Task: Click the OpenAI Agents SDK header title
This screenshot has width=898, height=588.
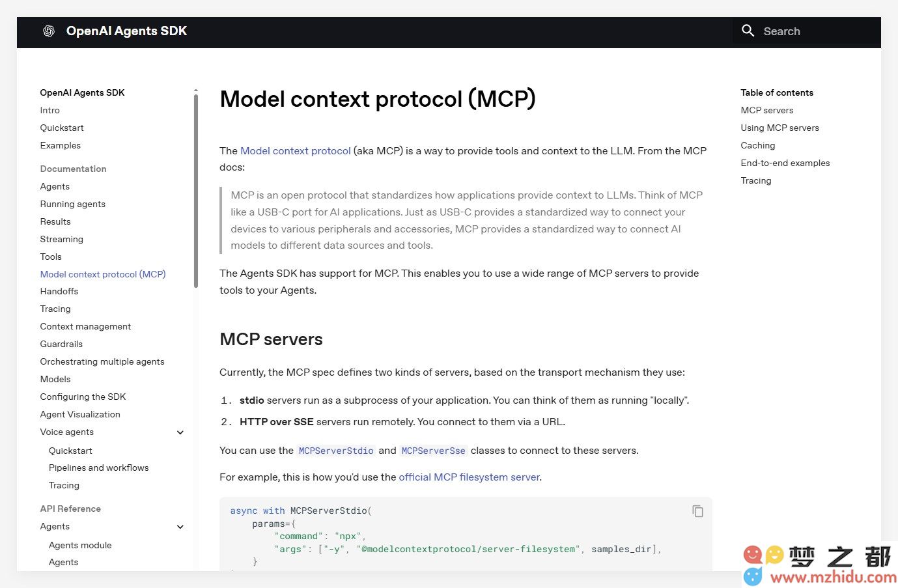Action: [127, 31]
